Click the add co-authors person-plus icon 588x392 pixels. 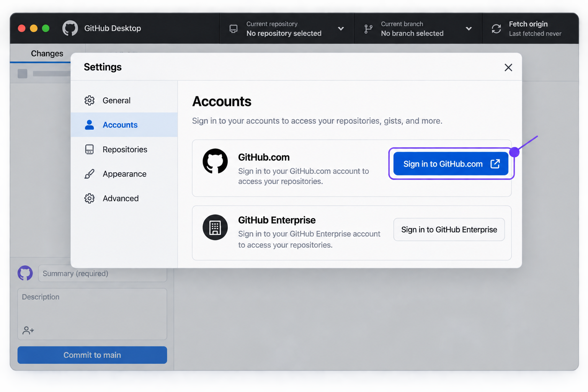click(x=28, y=330)
